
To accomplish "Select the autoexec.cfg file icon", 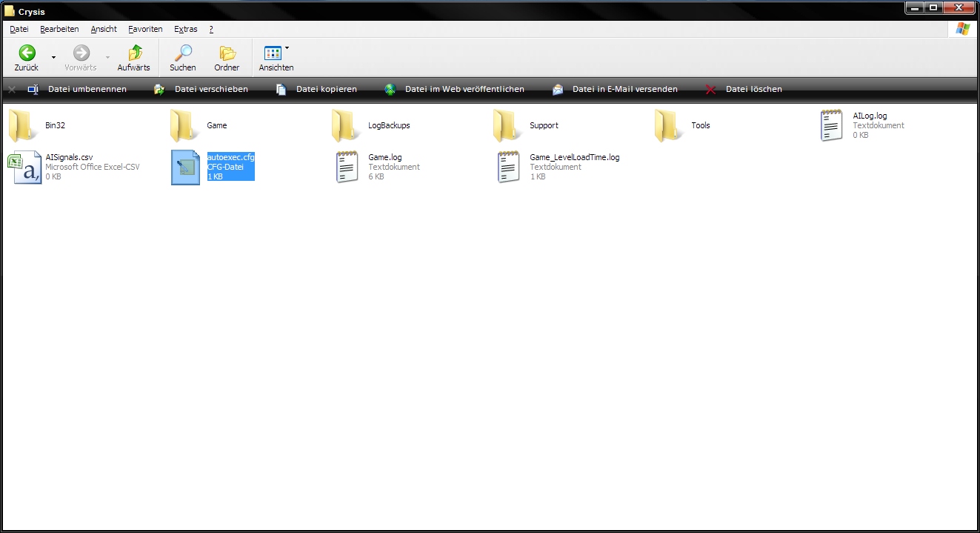I will tap(186, 168).
